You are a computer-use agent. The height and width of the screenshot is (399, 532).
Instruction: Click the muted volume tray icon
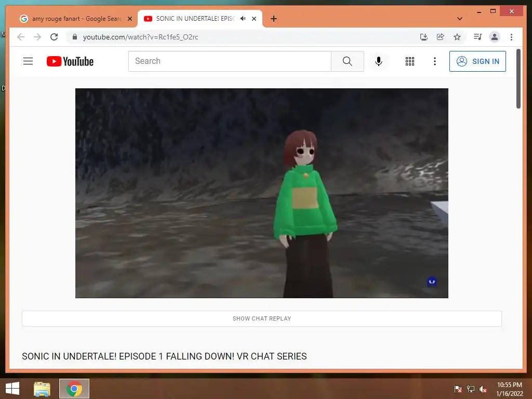click(x=483, y=389)
